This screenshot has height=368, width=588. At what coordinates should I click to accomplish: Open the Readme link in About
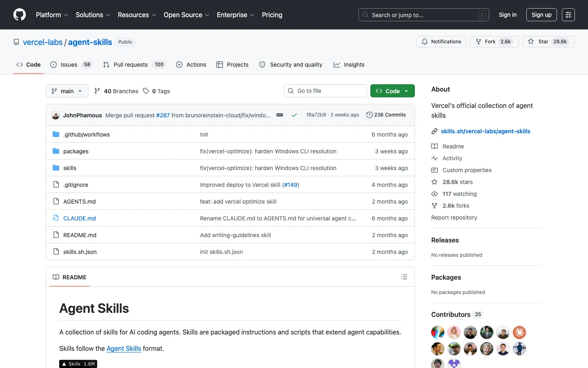[448, 146]
